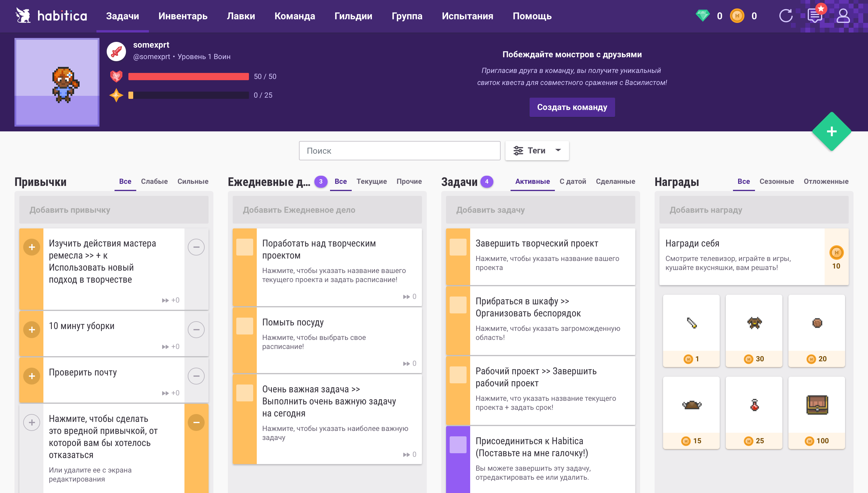Click the Habitica gryphon logo
Image resolution: width=868 pixels, height=493 pixels.
[x=23, y=16]
